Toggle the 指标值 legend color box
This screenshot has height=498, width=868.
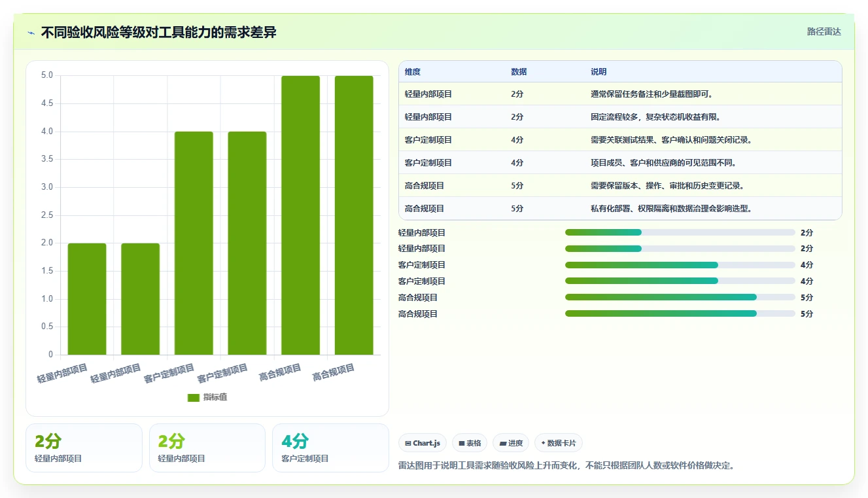click(x=194, y=397)
